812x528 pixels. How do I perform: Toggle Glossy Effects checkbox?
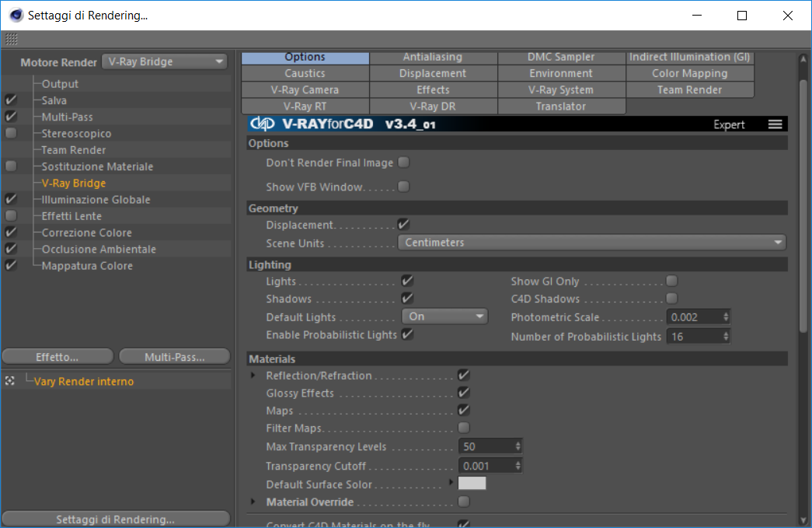(463, 392)
